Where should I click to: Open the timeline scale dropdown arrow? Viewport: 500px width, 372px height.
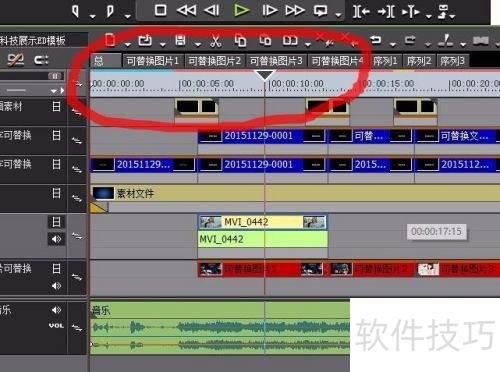click(53, 91)
